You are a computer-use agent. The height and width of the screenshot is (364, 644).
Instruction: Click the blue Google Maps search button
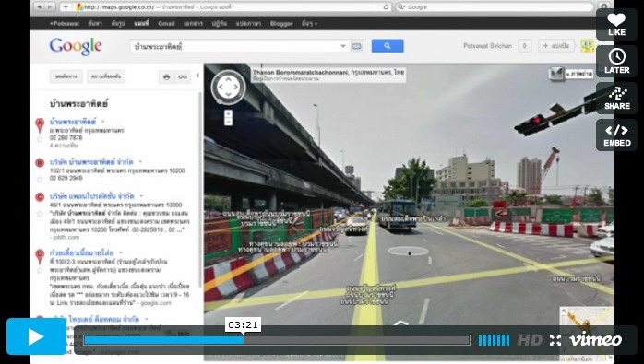[x=388, y=46]
